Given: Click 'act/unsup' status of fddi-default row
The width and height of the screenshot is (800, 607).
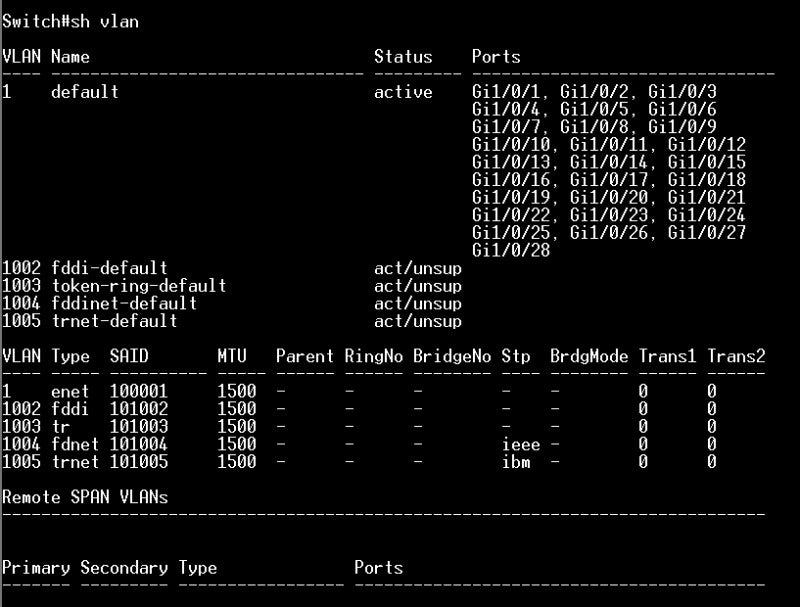Looking at the screenshot, I should point(418,268).
